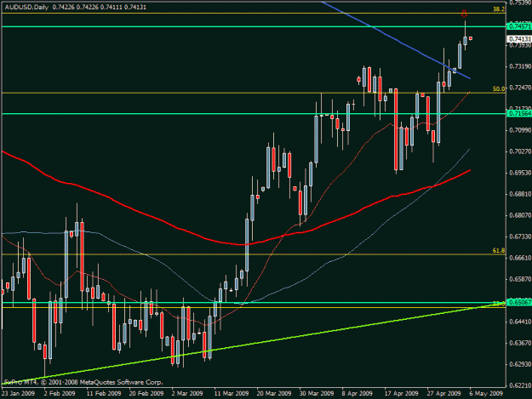Click the 50.0 Fibonacci level label

pos(499,88)
